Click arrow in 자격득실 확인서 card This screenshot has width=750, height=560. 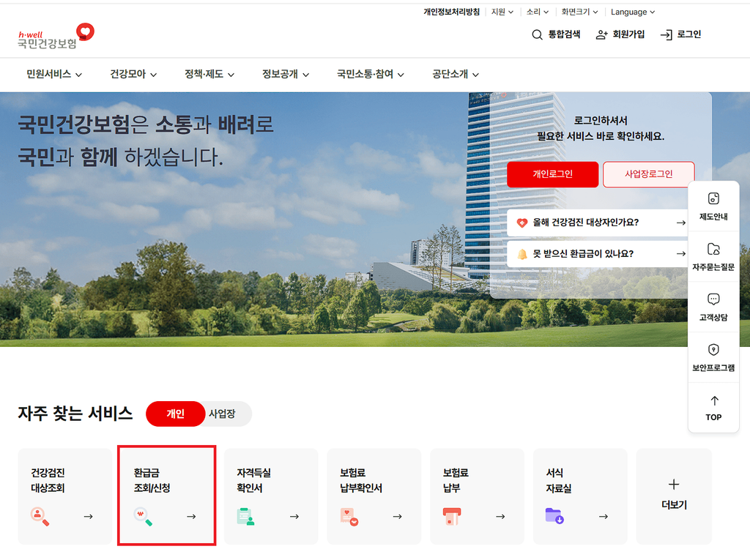point(294,517)
